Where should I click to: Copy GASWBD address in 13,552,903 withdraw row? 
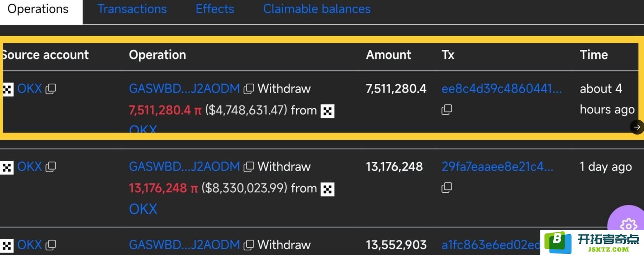(x=249, y=245)
